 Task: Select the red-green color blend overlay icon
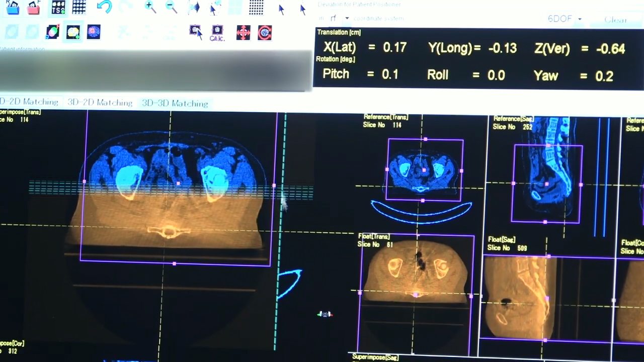52,32
